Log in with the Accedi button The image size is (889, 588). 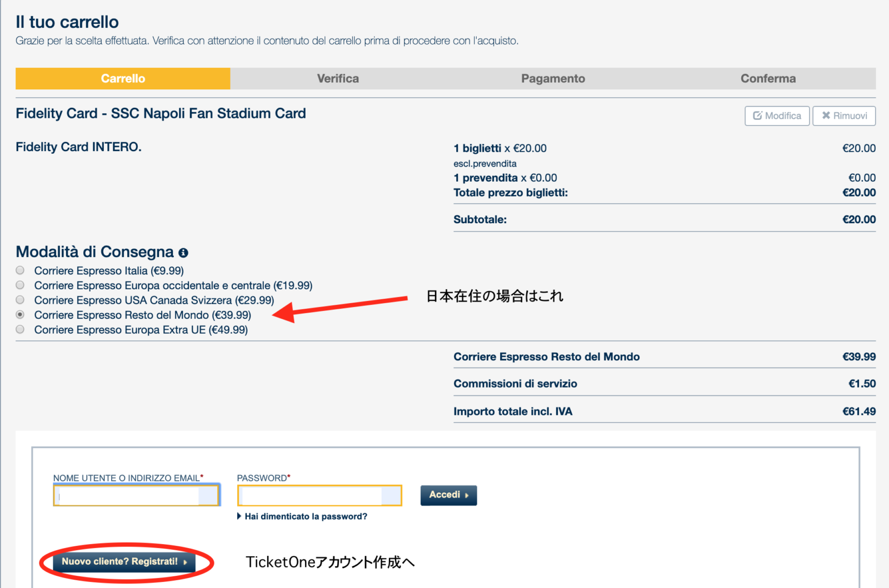[448, 495]
